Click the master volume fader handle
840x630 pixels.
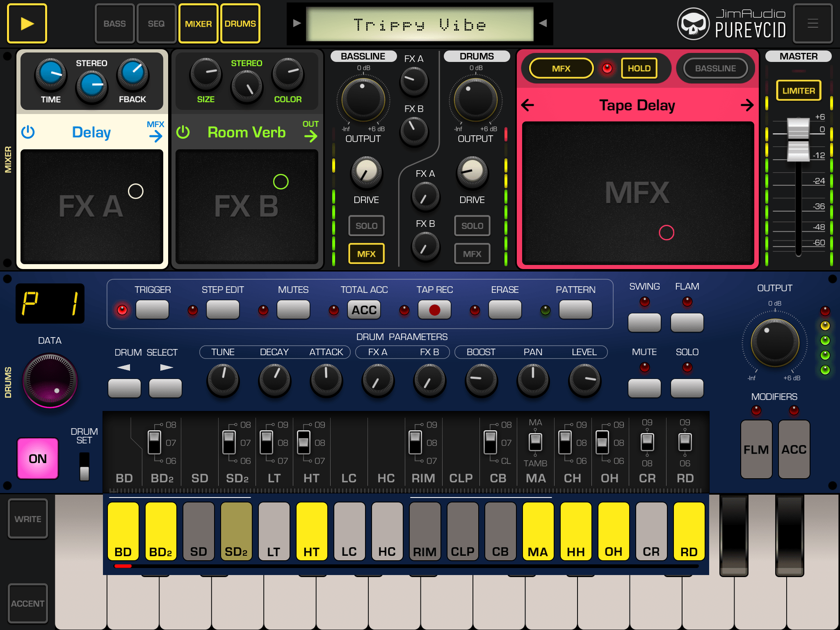(798, 139)
